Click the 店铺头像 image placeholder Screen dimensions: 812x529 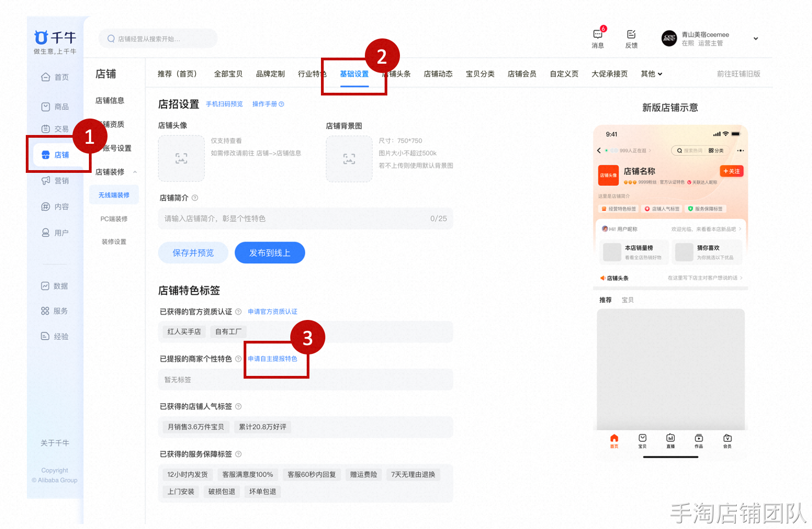tap(182, 159)
